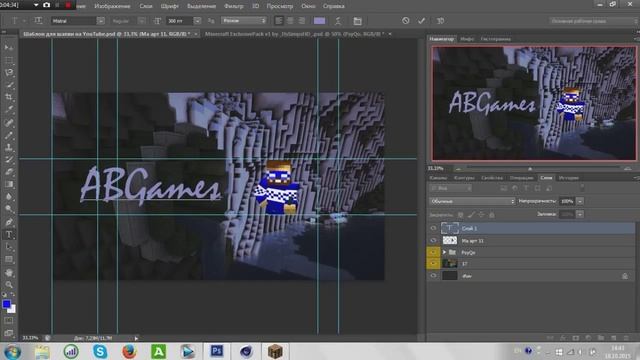Viewport: 640px width, 360px height.
Task: Select the Lasso tool
Action: pos(9,73)
